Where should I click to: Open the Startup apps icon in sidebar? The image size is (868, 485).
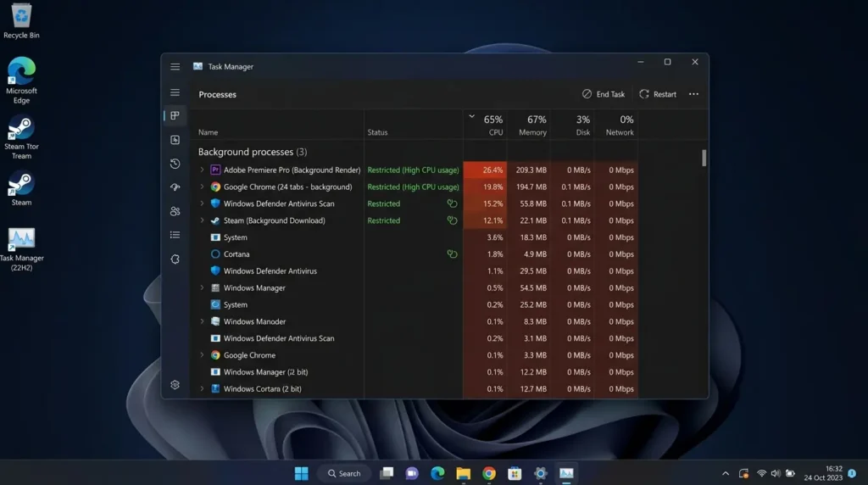pos(175,187)
